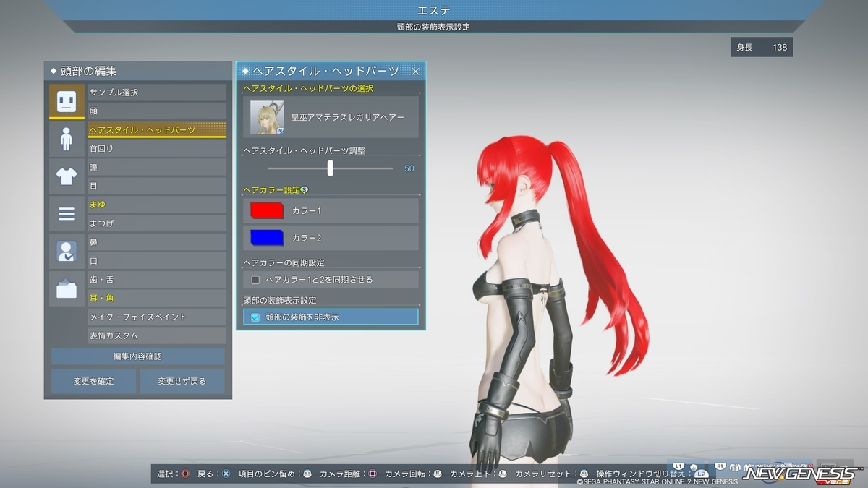Screen dimensions: 868x488
Task: Open the costume T-shirt category icon
Action: (67, 176)
